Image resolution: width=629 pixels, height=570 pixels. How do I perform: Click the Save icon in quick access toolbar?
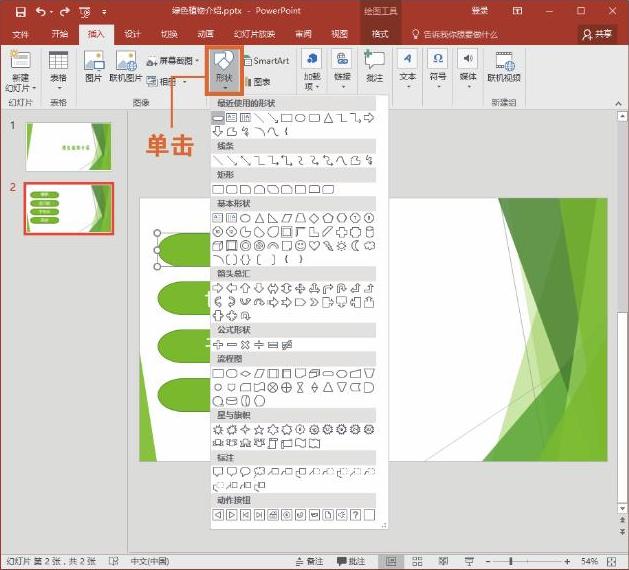pos(20,12)
